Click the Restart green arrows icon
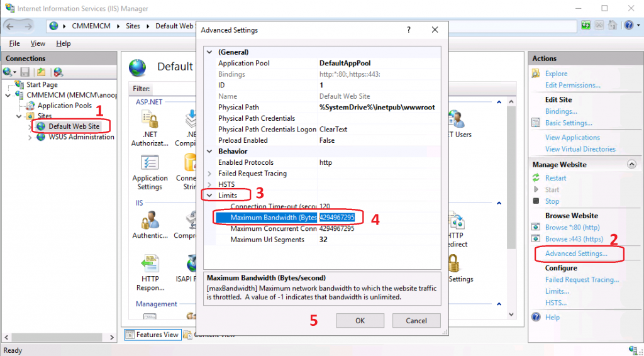This screenshot has height=356, width=644. pos(536,178)
